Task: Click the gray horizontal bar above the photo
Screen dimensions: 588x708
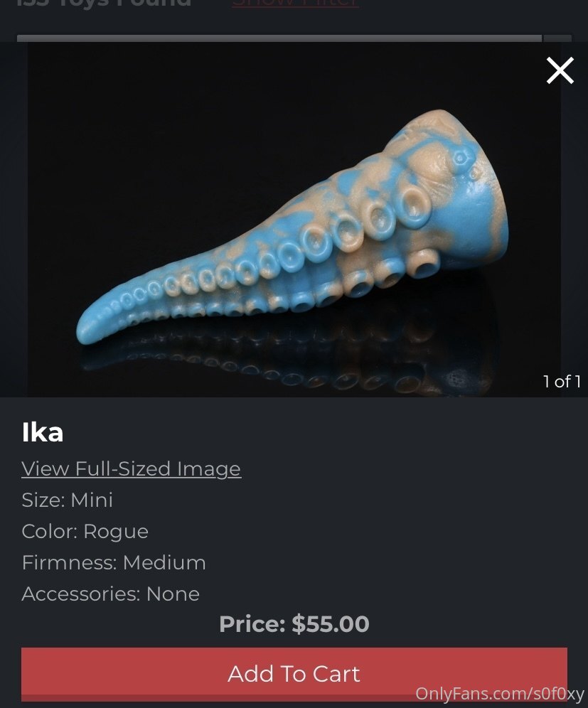Action: pyautogui.click(x=279, y=38)
